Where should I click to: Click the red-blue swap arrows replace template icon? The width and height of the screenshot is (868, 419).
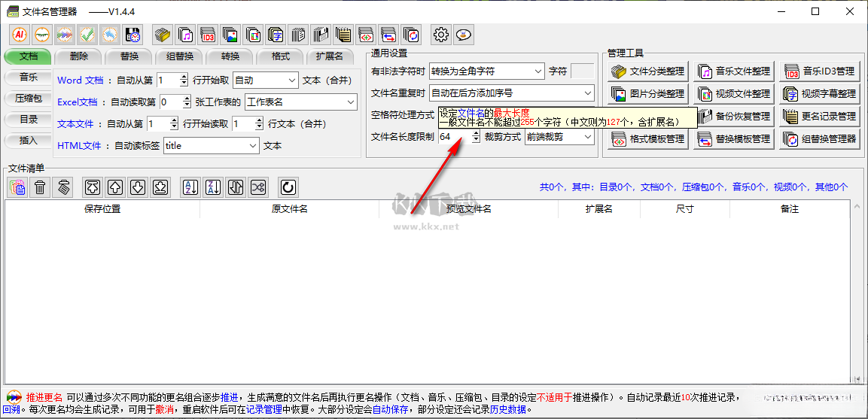pos(388,35)
